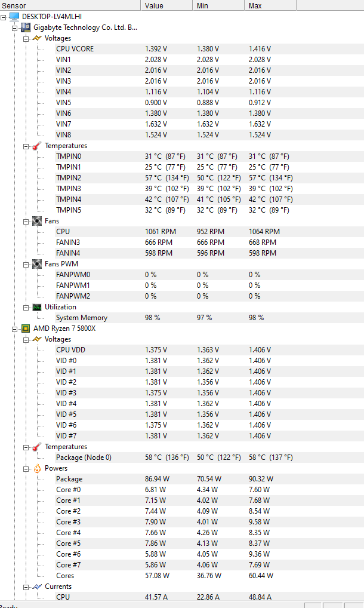Click the motherboard Fans icon
The image size is (364, 608).
(37, 221)
